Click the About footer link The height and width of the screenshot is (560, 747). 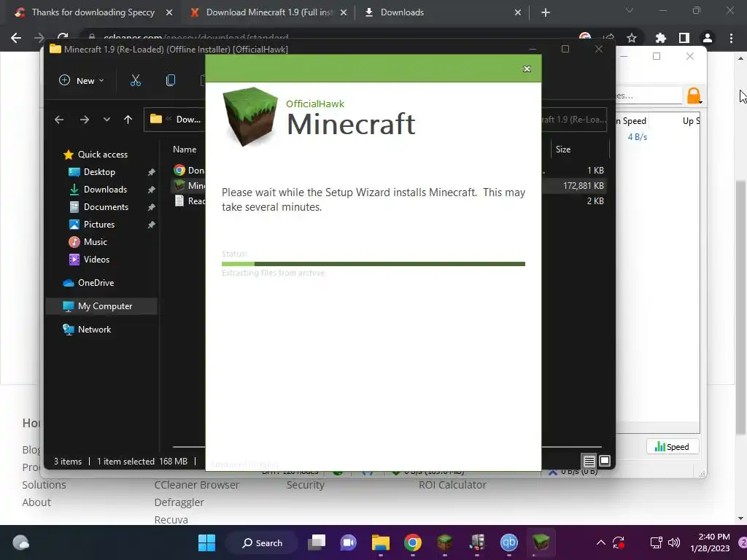36,502
